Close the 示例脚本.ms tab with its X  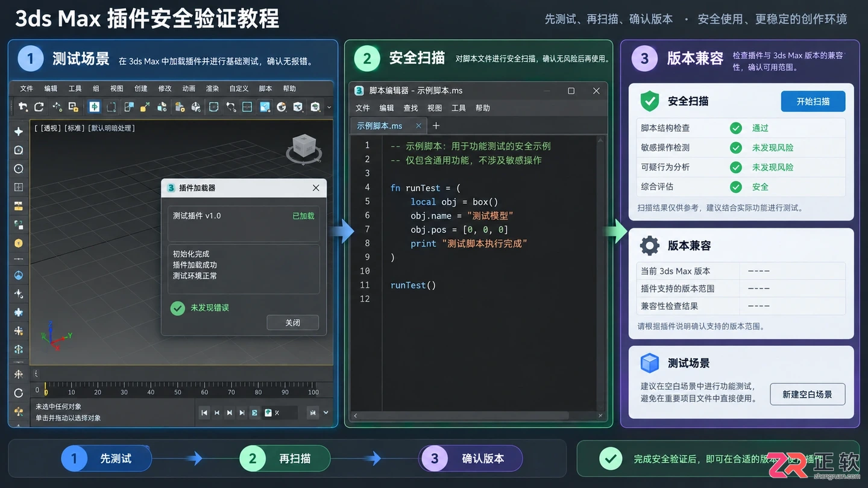418,126
